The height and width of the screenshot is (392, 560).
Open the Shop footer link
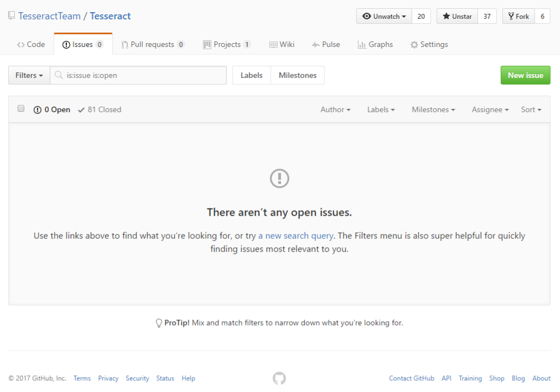pyautogui.click(x=496, y=378)
